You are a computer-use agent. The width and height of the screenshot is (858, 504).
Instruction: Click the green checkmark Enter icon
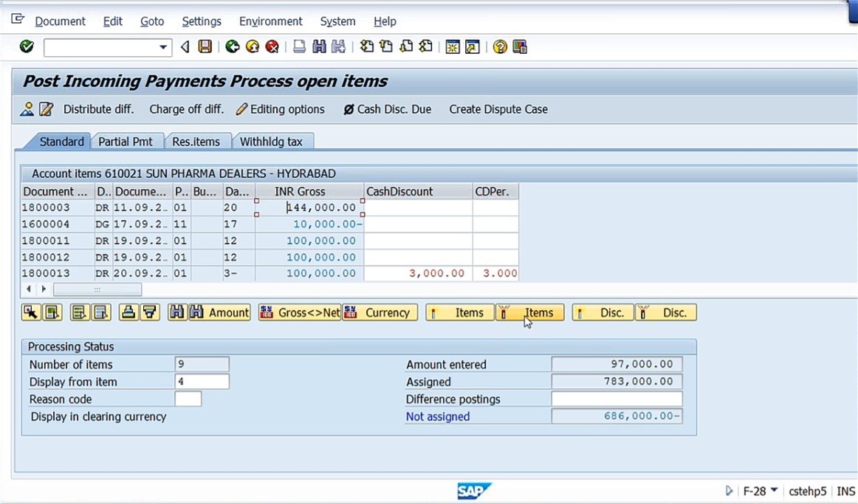[x=27, y=47]
